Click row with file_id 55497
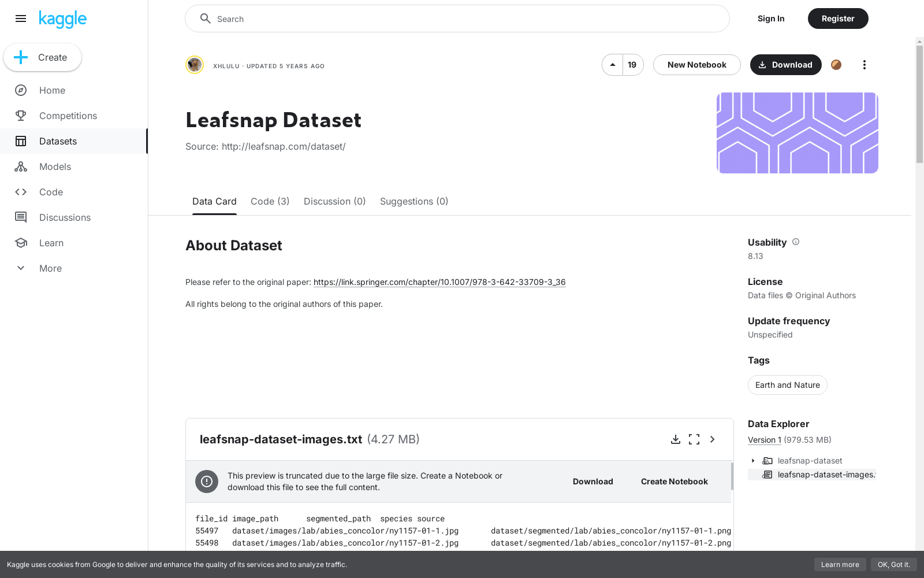924x578 pixels. [x=463, y=531]
